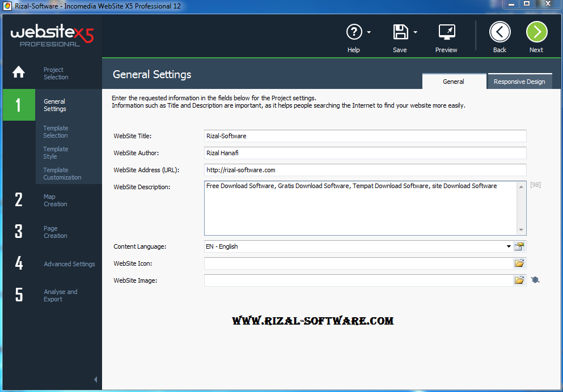Click the WebSite Image path field

pos(359,280)
